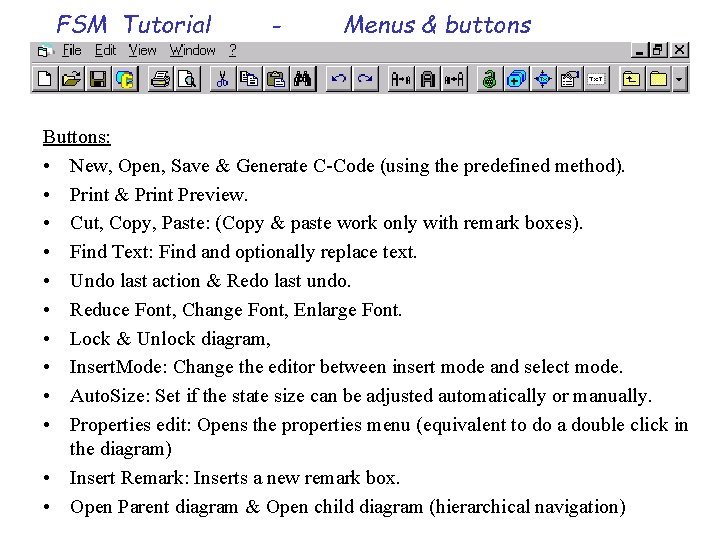Click the "Find Text: Find and optionally replace text." line
Screen dimensions: 720x540
click(243, 252)
